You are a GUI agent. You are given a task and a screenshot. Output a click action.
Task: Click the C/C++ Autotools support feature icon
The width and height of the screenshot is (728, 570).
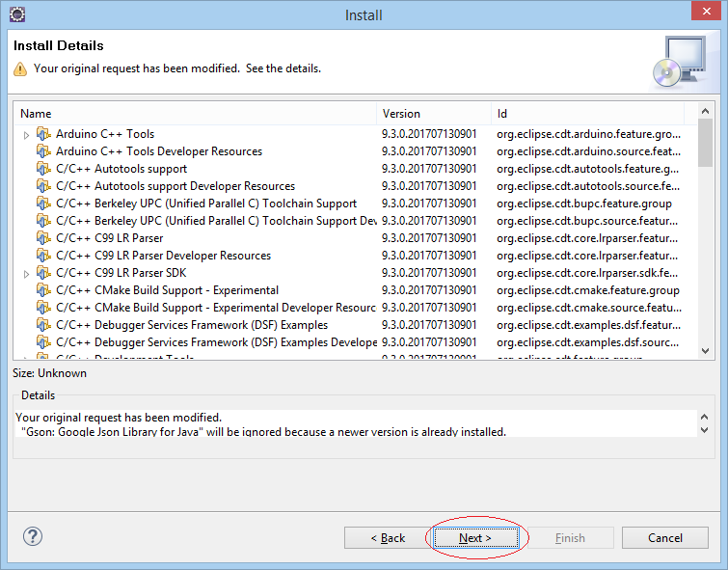coord(43,169)
